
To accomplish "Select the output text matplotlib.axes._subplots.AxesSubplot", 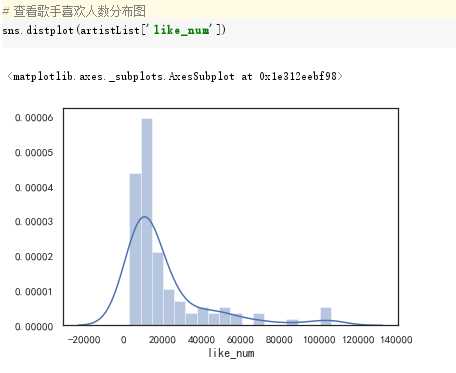I will (124, 76).
